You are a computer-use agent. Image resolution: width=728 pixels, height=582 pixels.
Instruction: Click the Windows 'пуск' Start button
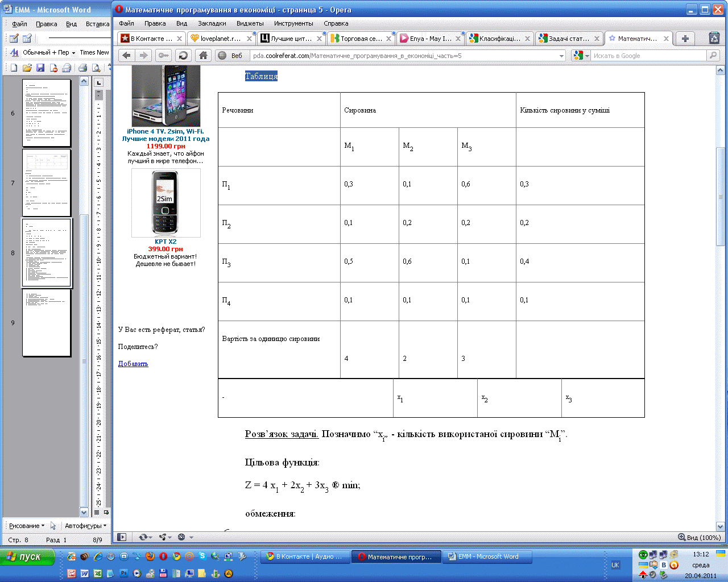click(27, 557)
